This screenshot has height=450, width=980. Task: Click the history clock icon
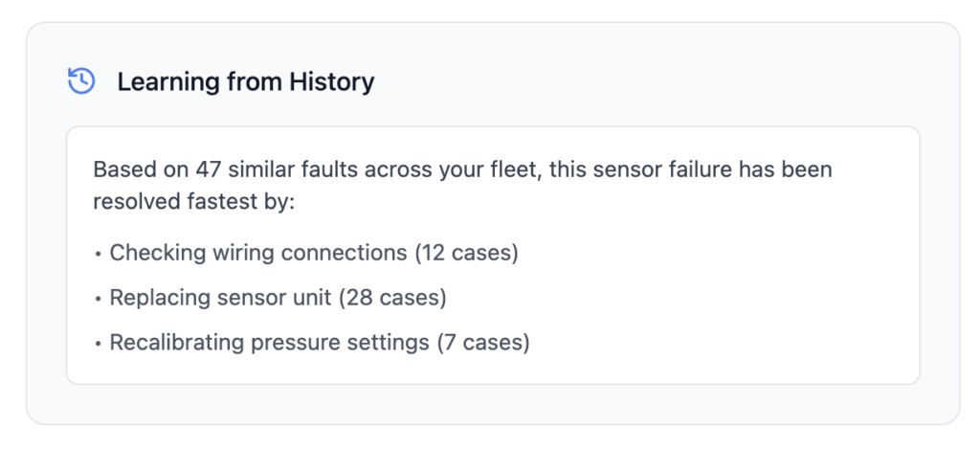tap(81, 81)
